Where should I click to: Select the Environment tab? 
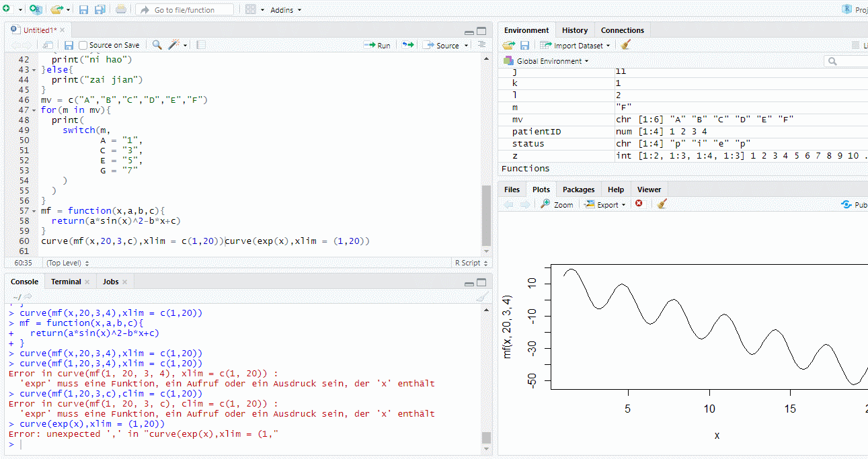pos(526,30)
